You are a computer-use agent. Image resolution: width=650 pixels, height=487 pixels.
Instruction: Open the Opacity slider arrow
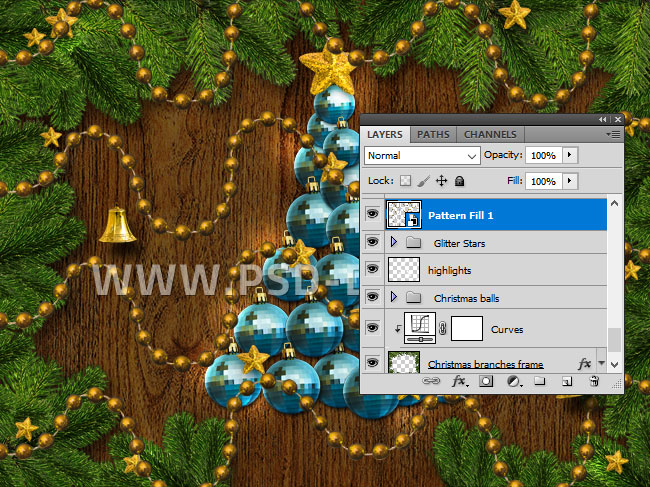click(570, 155)
